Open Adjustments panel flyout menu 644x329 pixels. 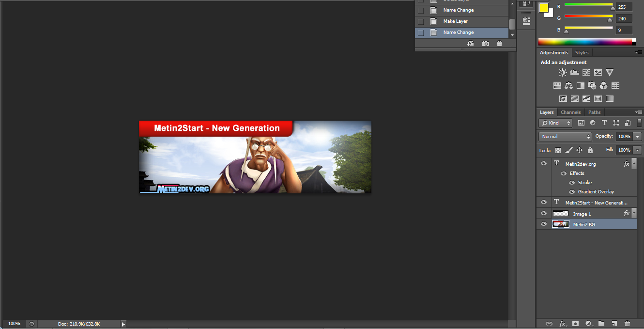pyautogui.click(x=639, y=52)
